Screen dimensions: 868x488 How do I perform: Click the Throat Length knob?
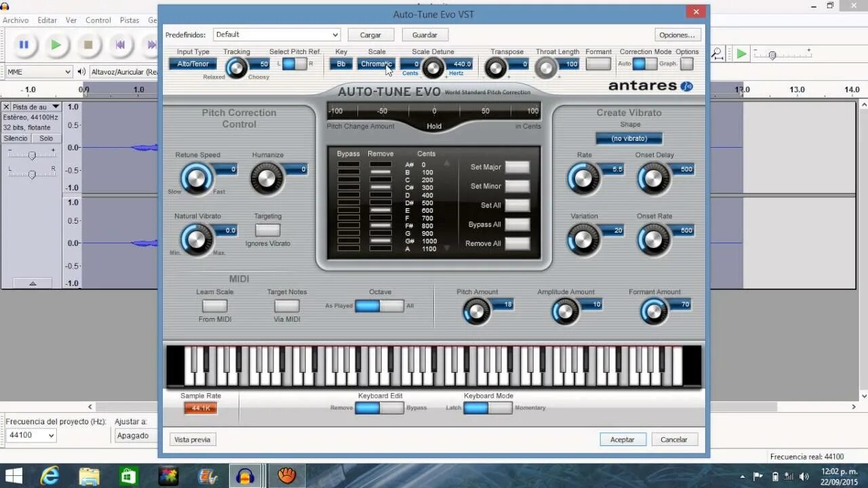546,68
